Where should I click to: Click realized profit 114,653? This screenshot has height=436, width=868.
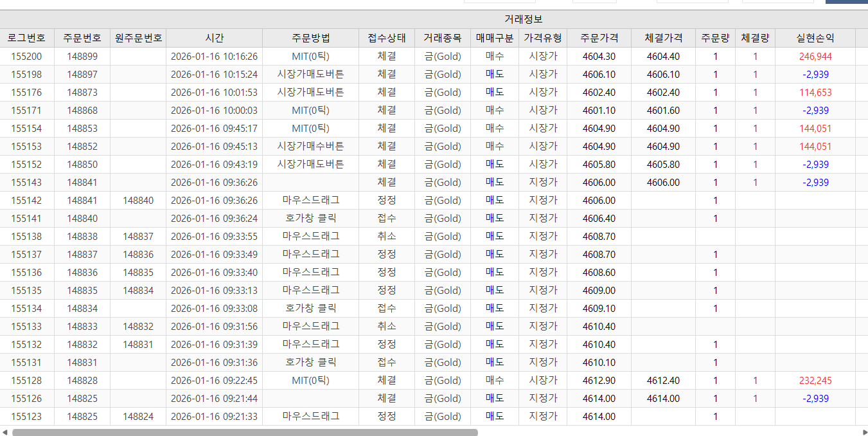815,93
